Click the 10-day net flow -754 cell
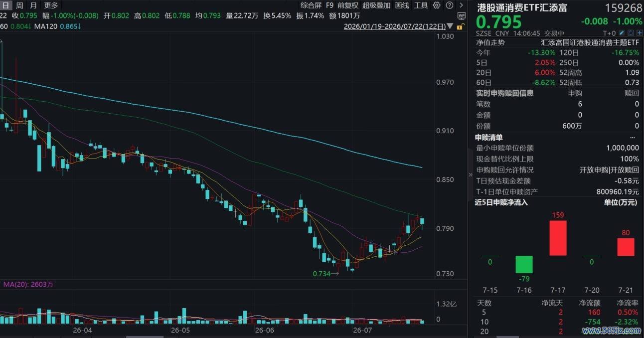The width and height of the screenshot is (644, 338). tap(592, 322)
